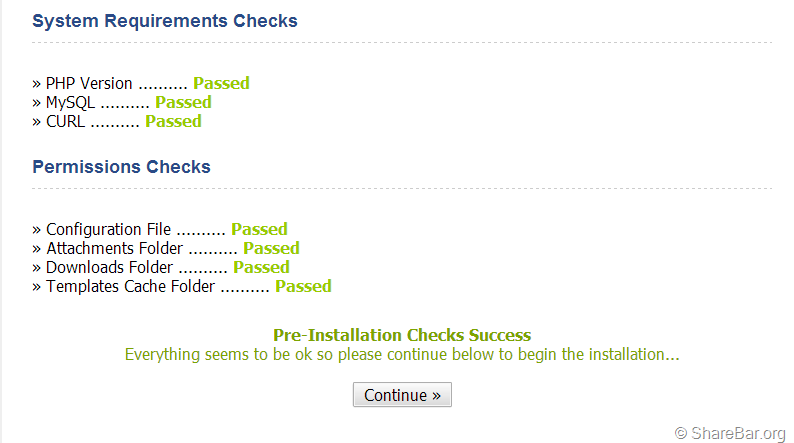
Task: Click the 'Everything seems to be ok' text
Action: (402, 354)
